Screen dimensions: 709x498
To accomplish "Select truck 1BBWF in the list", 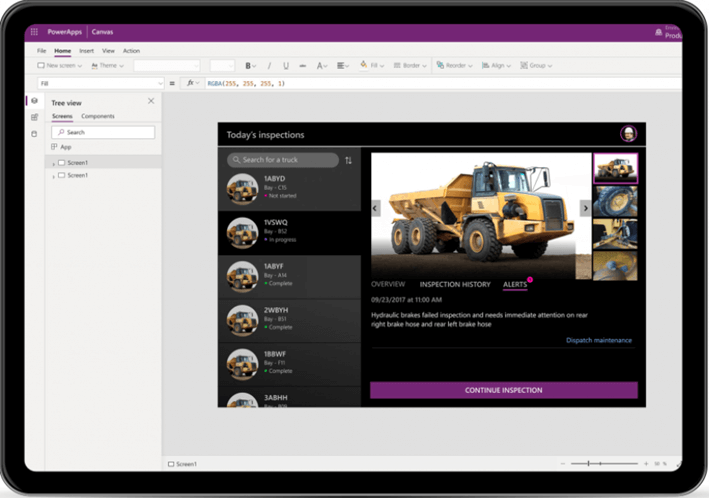I will tap(289, 365).
